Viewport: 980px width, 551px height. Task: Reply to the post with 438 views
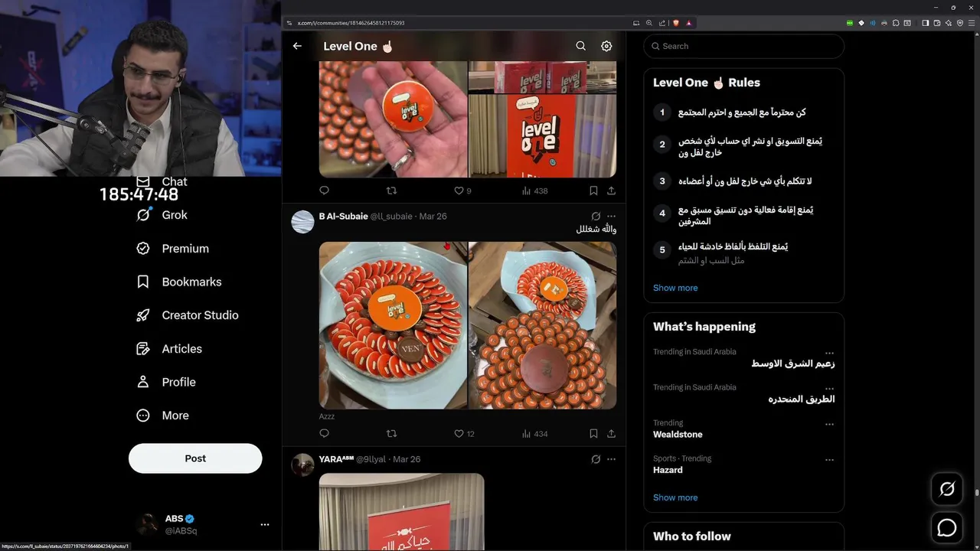tap(324, 191)
